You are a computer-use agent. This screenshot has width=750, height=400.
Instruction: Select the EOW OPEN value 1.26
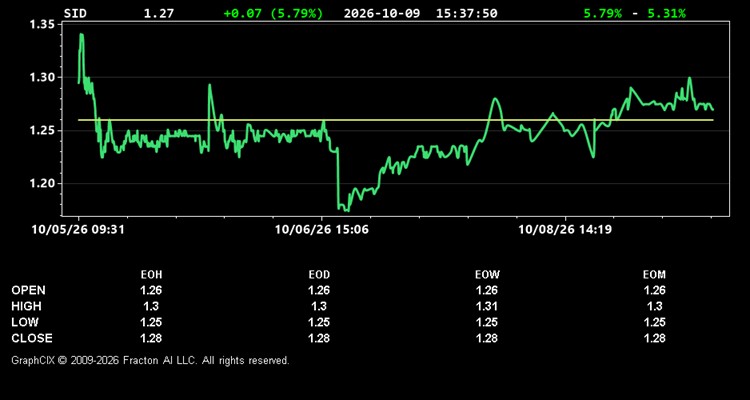coord(487,290)
